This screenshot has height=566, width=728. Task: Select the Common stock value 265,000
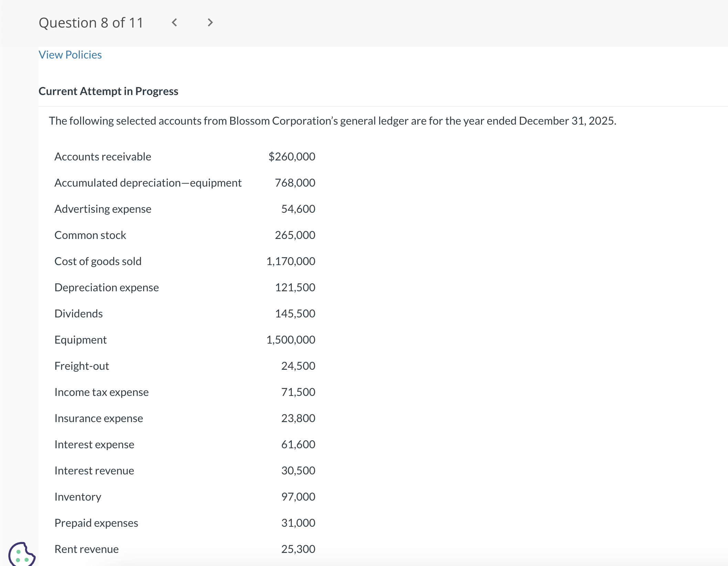click(x=295, y=235)
